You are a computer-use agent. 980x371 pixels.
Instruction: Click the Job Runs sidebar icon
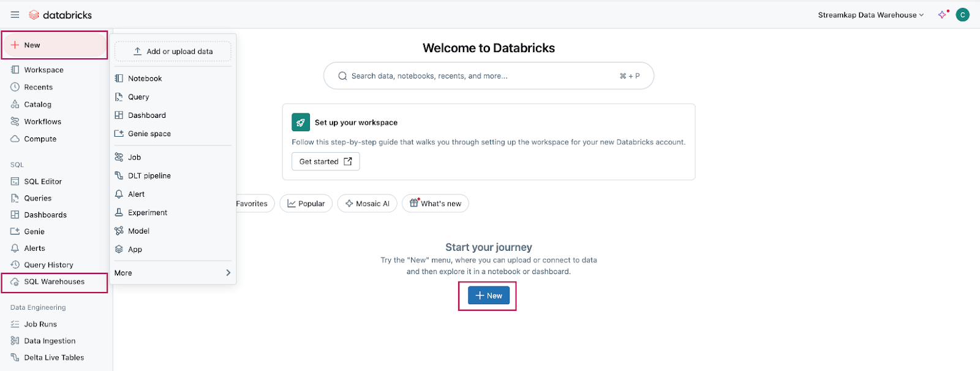(15, 324)
